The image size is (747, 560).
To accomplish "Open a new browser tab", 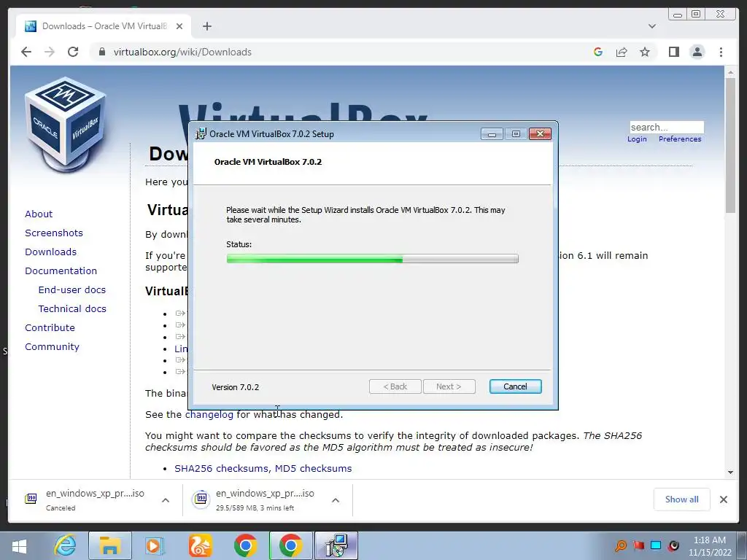I will tap(206, 26).
